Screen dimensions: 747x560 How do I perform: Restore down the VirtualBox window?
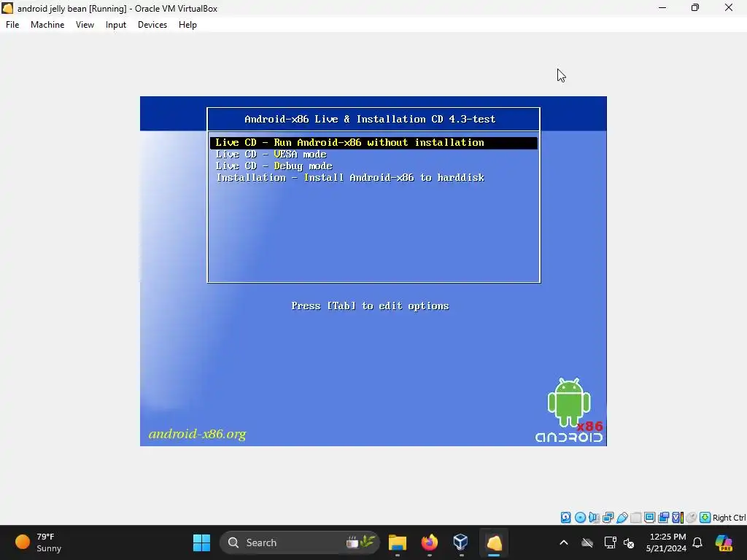point(695,8)
